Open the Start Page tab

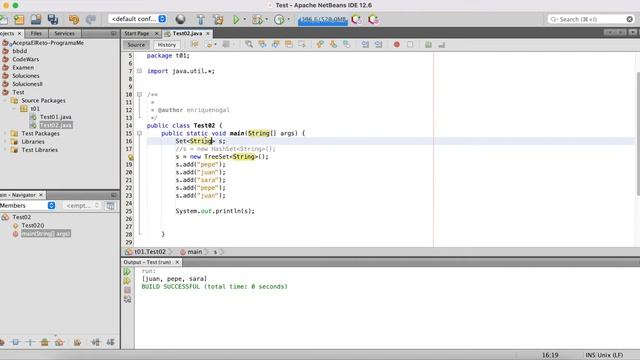coord(137,33)
